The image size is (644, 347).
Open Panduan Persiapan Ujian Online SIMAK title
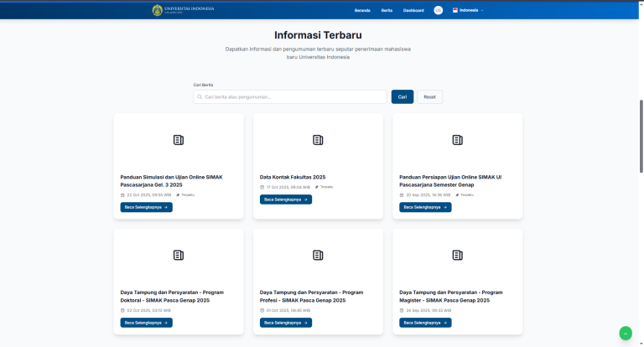pyautogui.click(x=451, y=180)
